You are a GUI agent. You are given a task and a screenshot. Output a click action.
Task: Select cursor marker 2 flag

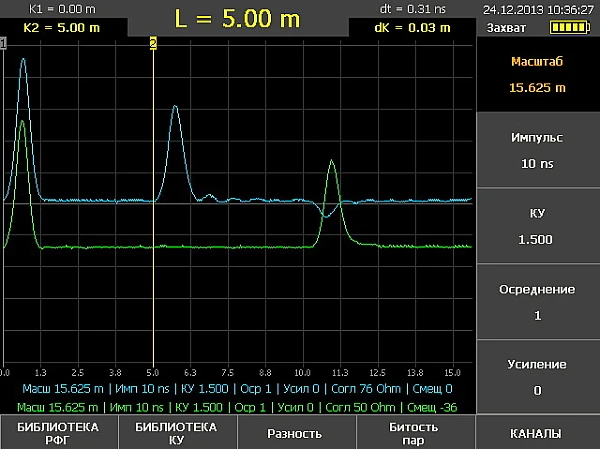tap(153, 42)
